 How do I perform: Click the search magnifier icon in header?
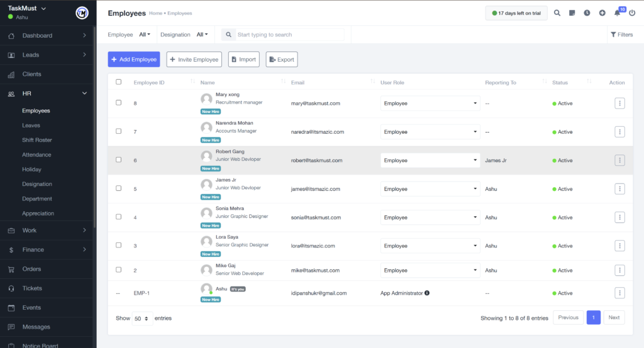(x=557, y=13)
